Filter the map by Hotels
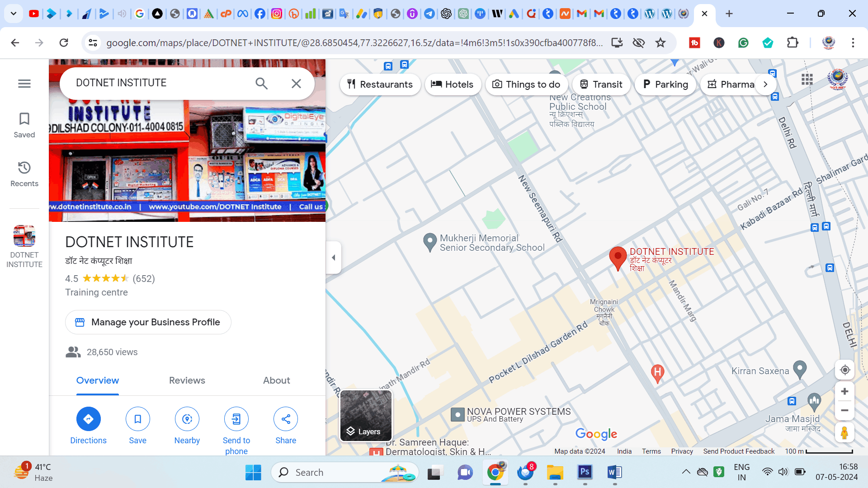This screenshot has width=868, height=488. 453,84
